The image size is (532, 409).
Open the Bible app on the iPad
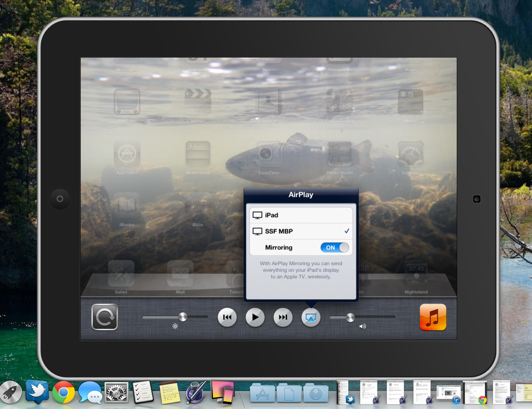198,205
